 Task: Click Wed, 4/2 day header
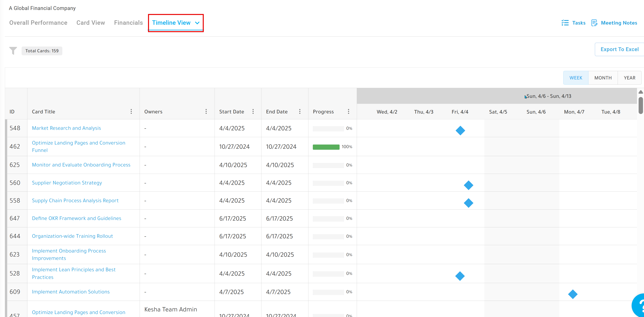pos(387,112)
